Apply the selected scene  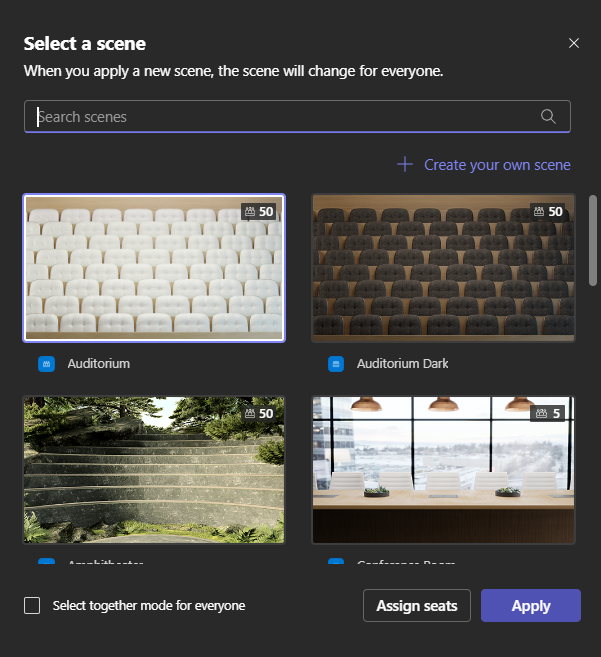tap(531, 605)
